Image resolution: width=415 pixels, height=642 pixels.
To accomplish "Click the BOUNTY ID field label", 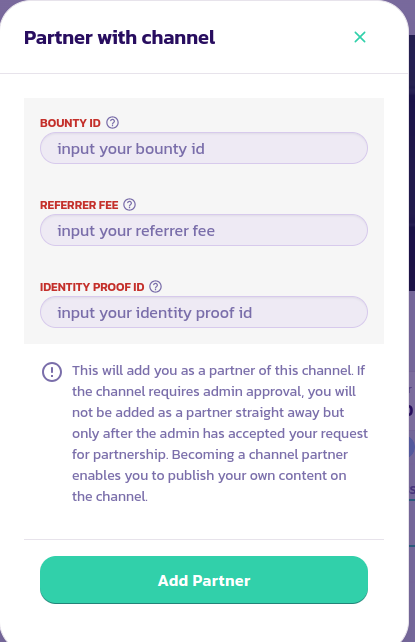I will click(70, 123).
